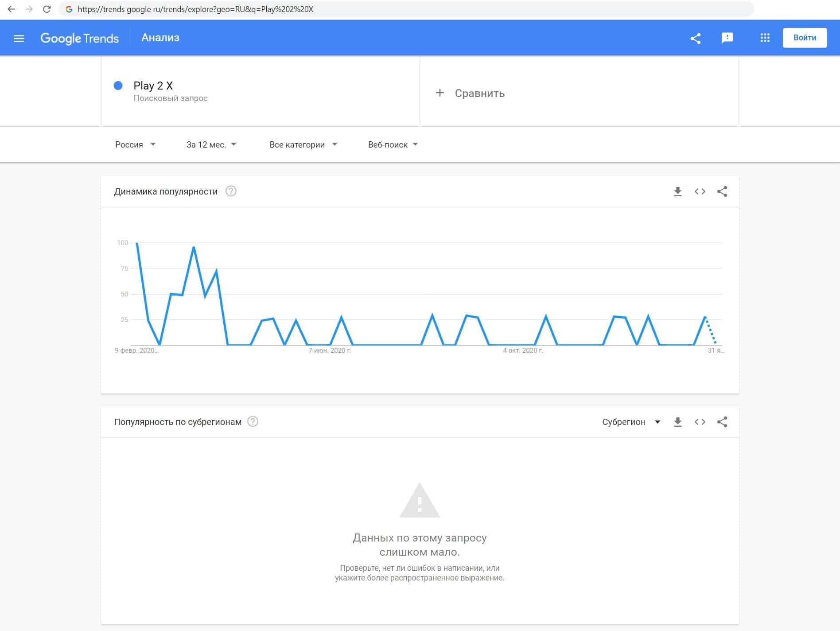Download the Популярность по субрегионам data
Image resolution: width=840 pixels, height=631 pixels.
click(677, 422)
